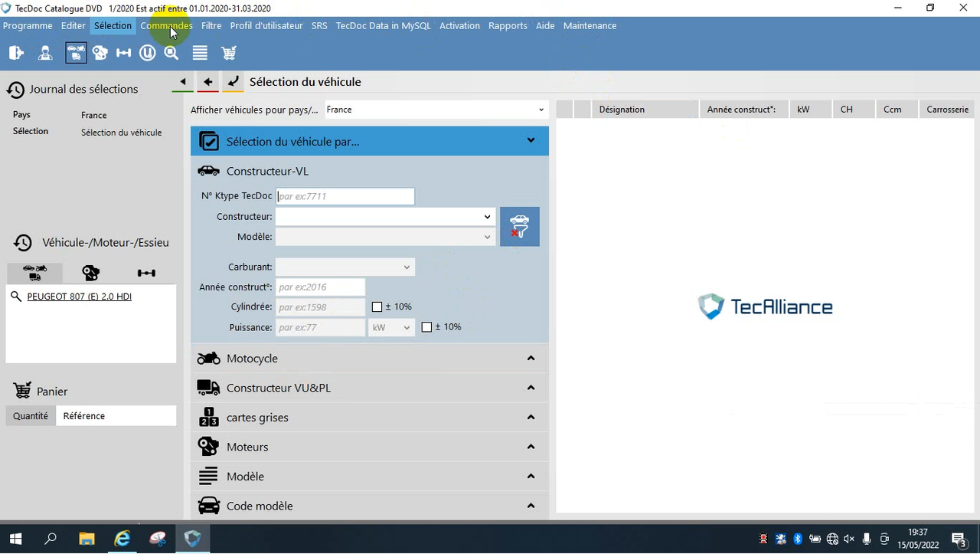Open the Commandes menu

click(166, 25)
